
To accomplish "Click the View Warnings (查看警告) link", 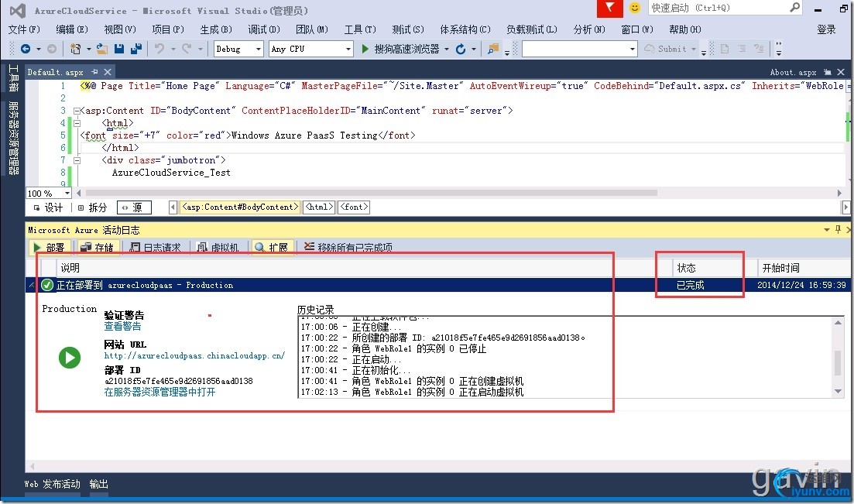I will (122, 326).
